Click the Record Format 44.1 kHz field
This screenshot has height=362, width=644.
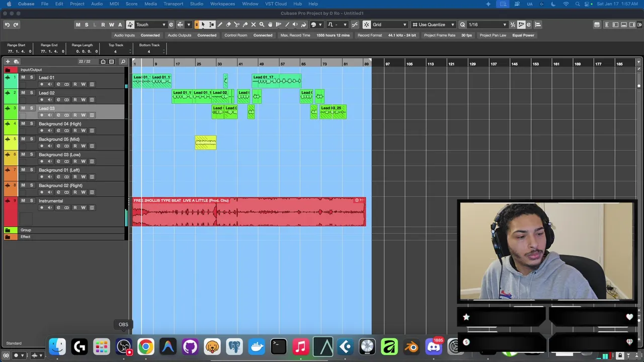[x=402, y=35]
